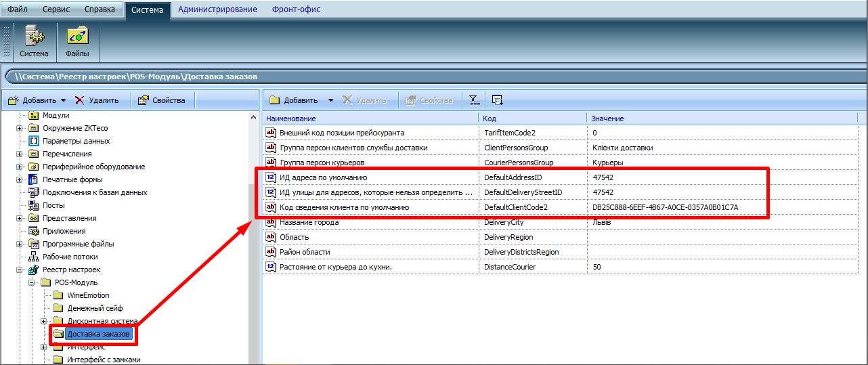Click the left panel Удалить button
This screenshot has width=868, height=365.
pos(97,100)
